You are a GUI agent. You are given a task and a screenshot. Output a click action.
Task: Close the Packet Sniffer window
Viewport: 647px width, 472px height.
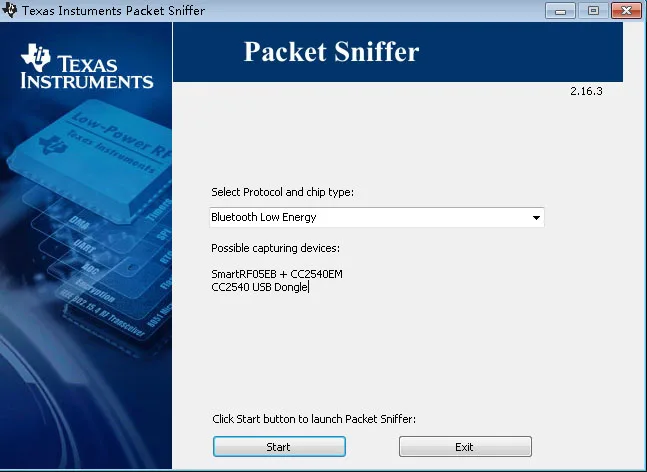tap(626, 10)
